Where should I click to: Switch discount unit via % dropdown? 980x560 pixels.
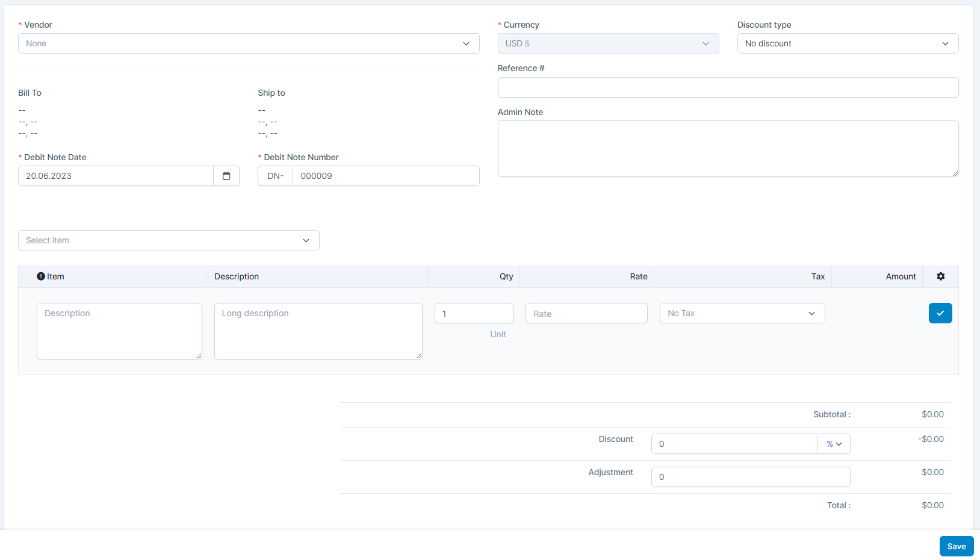834,444
